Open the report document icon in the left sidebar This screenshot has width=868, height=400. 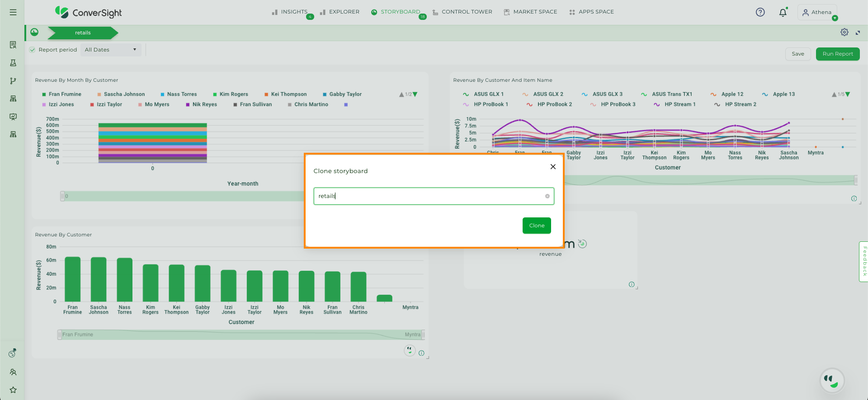tap(13, 45)
